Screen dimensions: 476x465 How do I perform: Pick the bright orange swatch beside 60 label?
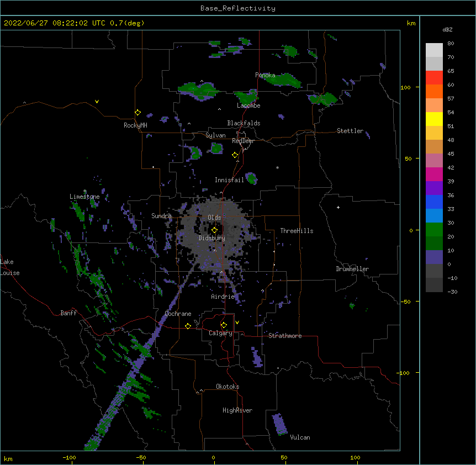click(x=434, y=91)
